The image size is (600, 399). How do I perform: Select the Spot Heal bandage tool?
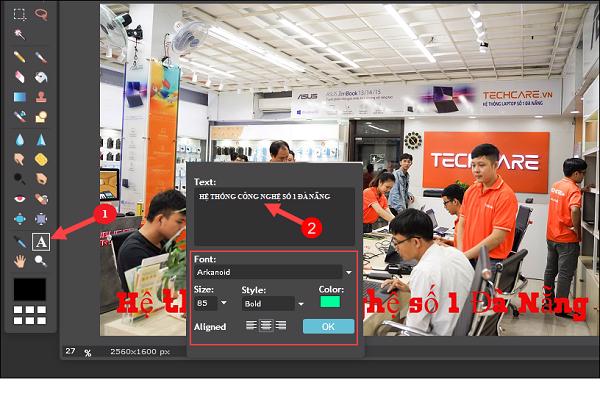41,199
